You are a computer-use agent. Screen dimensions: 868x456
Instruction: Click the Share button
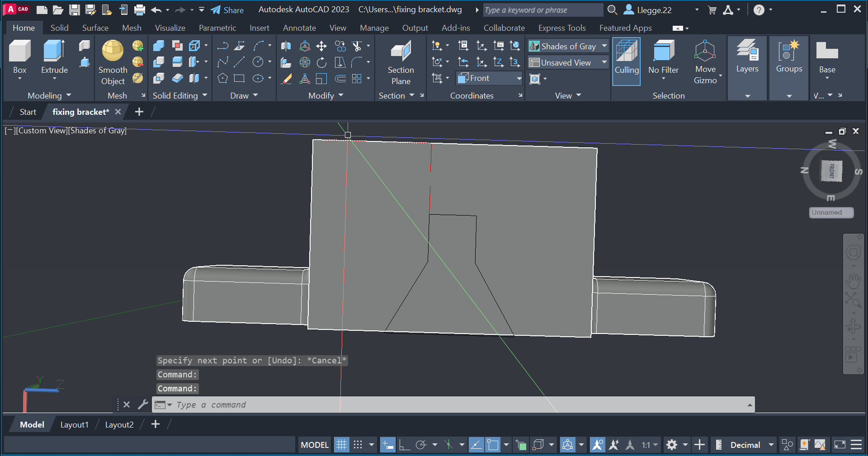pyautogui.click(x=227, y=10)
